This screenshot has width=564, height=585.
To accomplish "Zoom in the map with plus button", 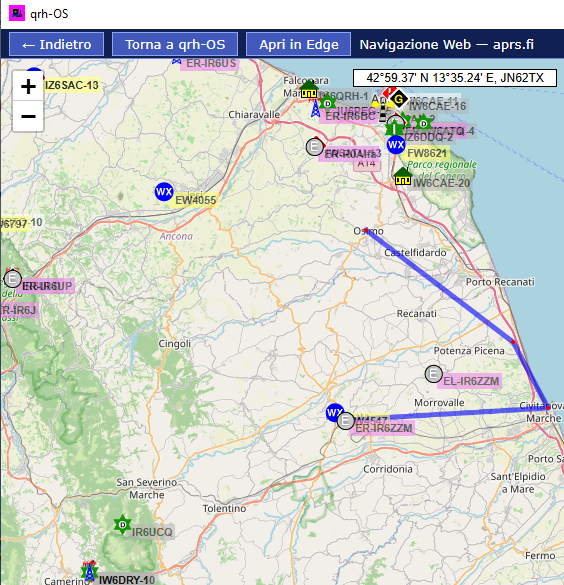I will coord(28,87).
